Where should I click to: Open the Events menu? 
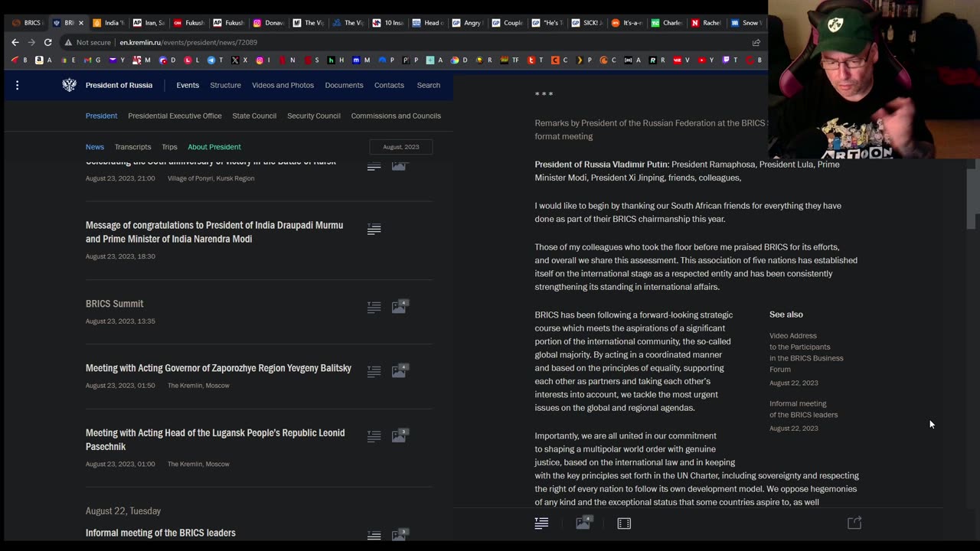click(x=188, y=85)
